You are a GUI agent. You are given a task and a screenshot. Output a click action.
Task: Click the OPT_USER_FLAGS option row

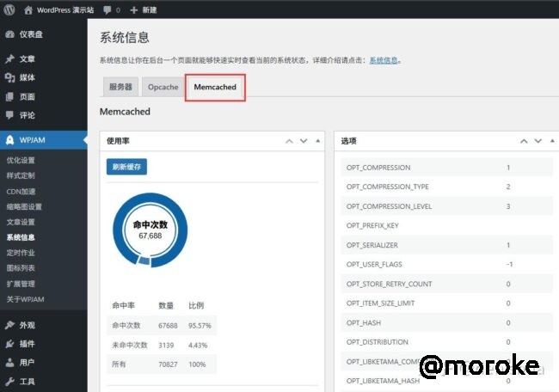tap(447, 265)
